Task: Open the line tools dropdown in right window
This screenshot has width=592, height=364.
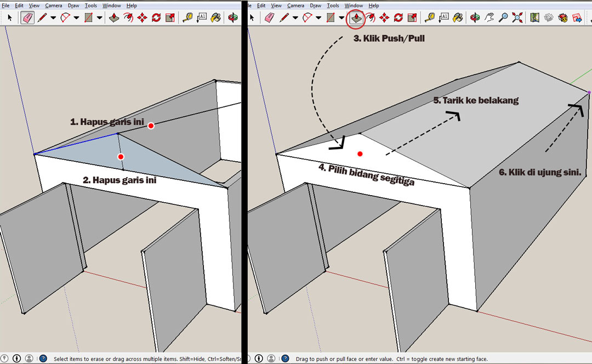Action: (x=295, y=18)
